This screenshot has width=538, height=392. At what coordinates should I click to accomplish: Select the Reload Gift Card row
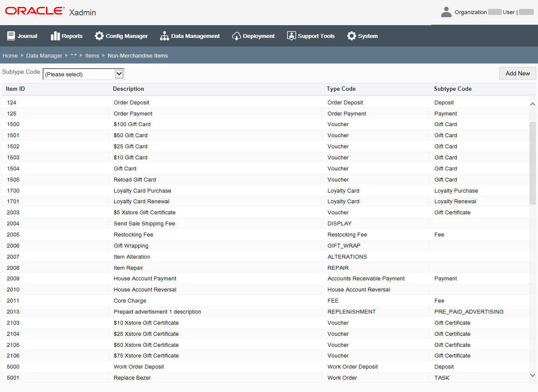[265, 179]
